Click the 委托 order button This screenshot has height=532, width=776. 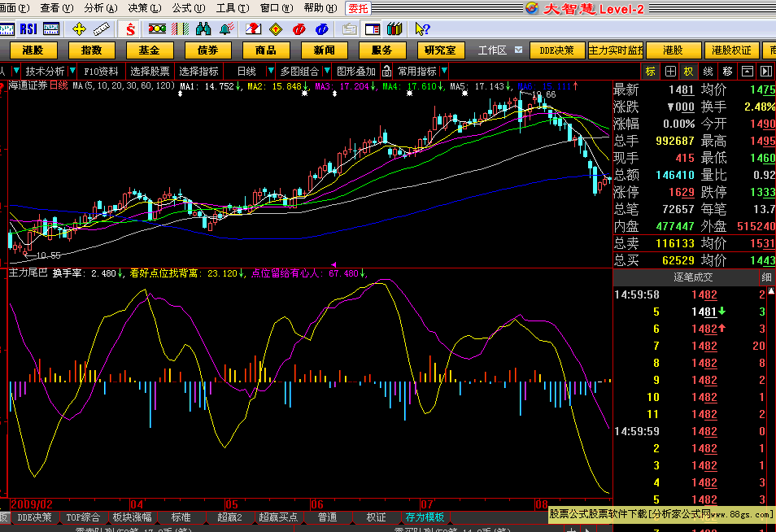coord(358,8)
